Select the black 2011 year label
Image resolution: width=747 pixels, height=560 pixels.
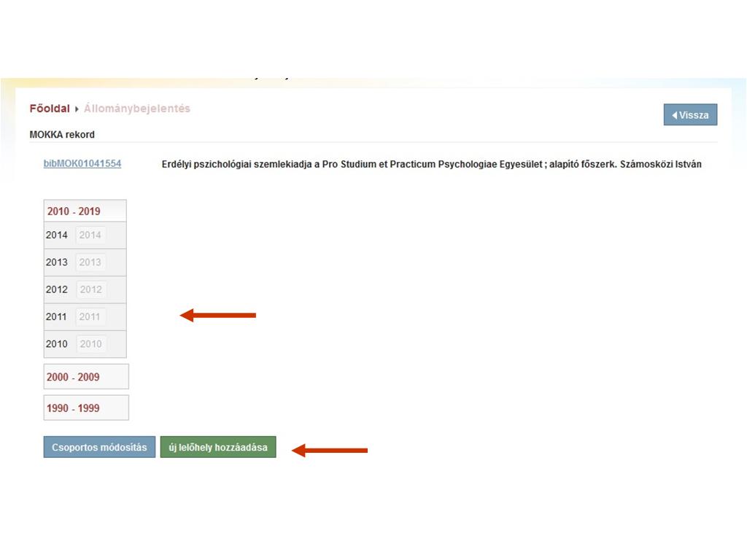57,317
